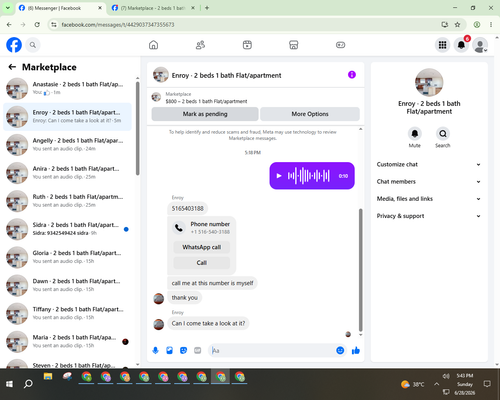Viewport: 500px width, 400px height.
Task: Go to the Home feed icon
Action: tap(153, 45)
